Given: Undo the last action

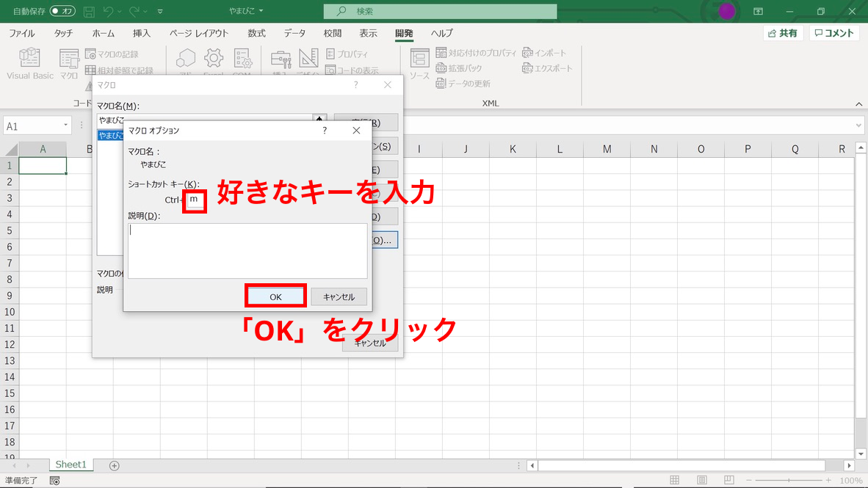Looking at the screenshot, I should pos(109,11).
